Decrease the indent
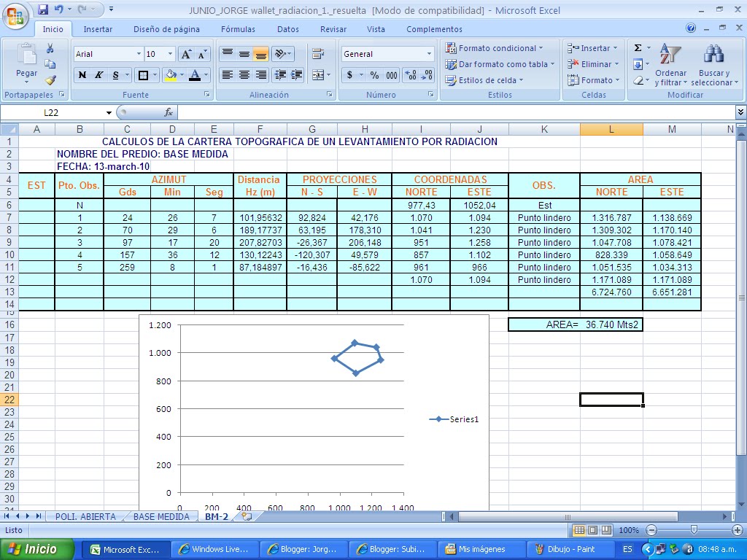747x560 pixels. pos(281,75)
